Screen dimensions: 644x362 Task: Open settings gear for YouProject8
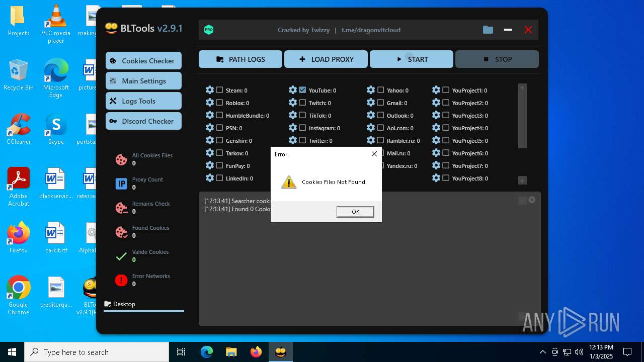[x=436, y=178]
